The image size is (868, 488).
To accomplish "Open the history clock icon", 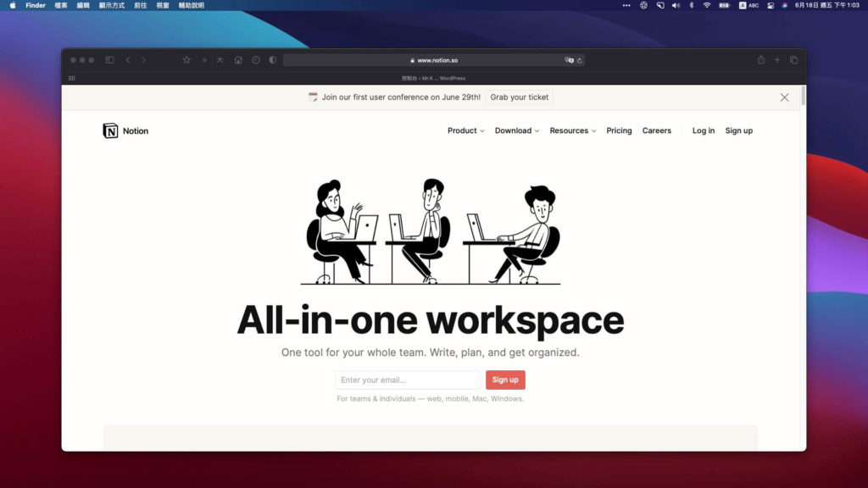I will (x=256, y=60).
